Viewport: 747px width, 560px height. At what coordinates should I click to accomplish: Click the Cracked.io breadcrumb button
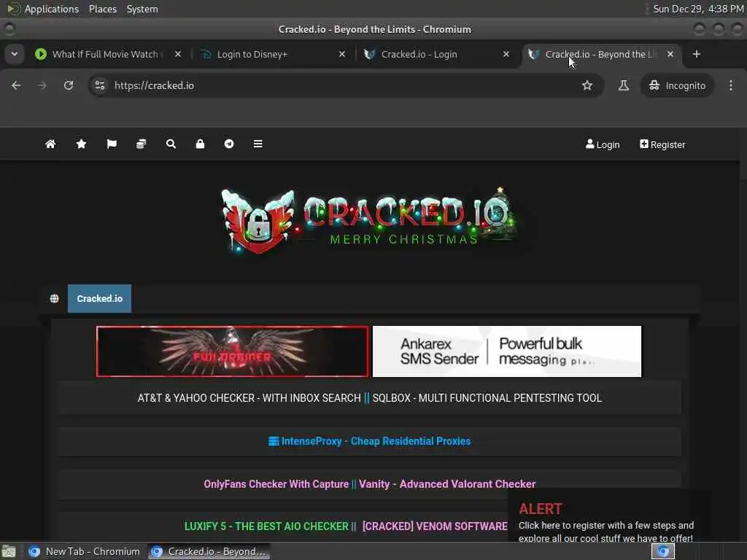99,298
